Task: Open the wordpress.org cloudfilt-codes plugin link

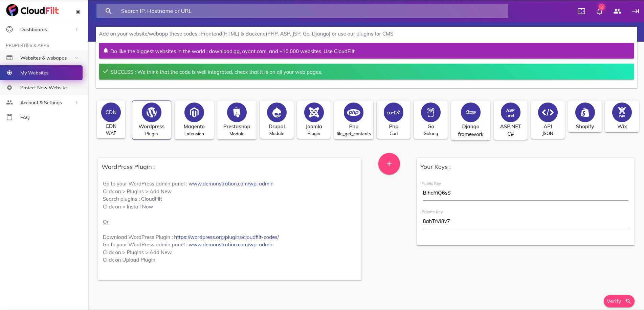Action: (226, 237)
